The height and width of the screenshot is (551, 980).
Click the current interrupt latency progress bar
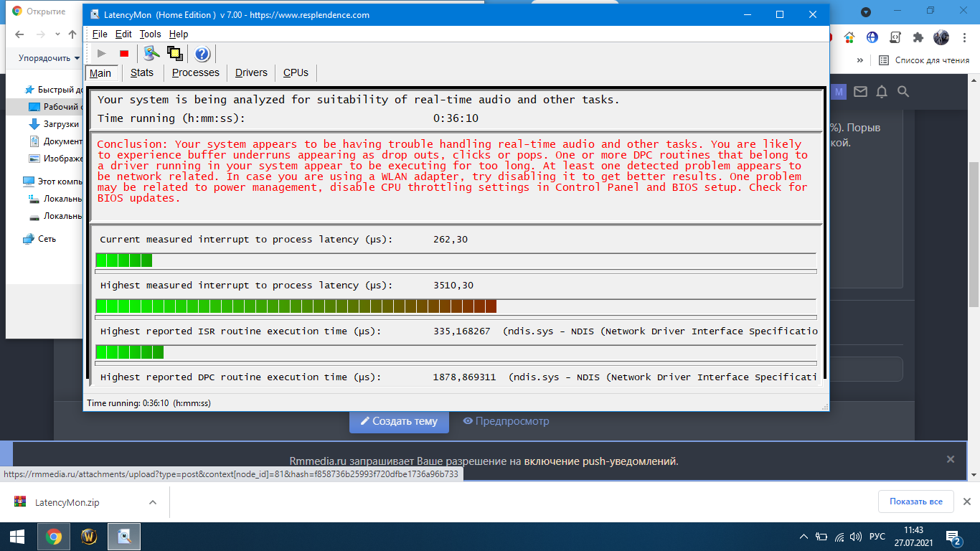[x=456, y=260]
